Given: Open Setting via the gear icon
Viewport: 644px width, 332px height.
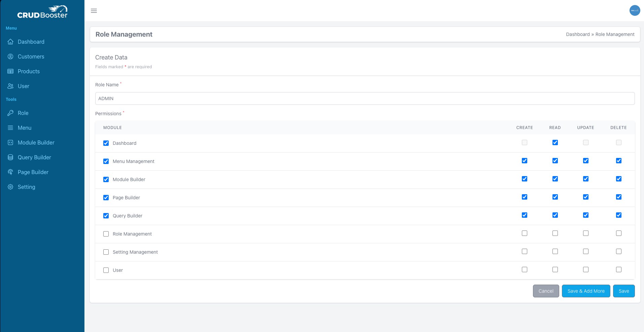Looking at the screenshot, I should coord(10,187).
